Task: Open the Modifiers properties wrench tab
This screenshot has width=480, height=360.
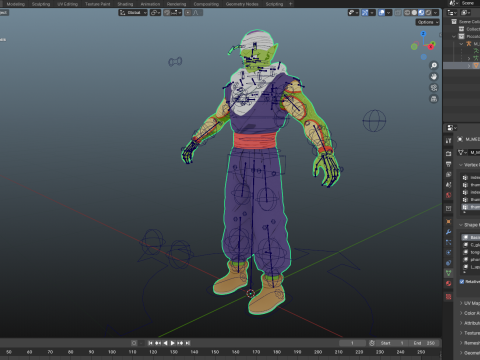Action: tap(448, 232)
